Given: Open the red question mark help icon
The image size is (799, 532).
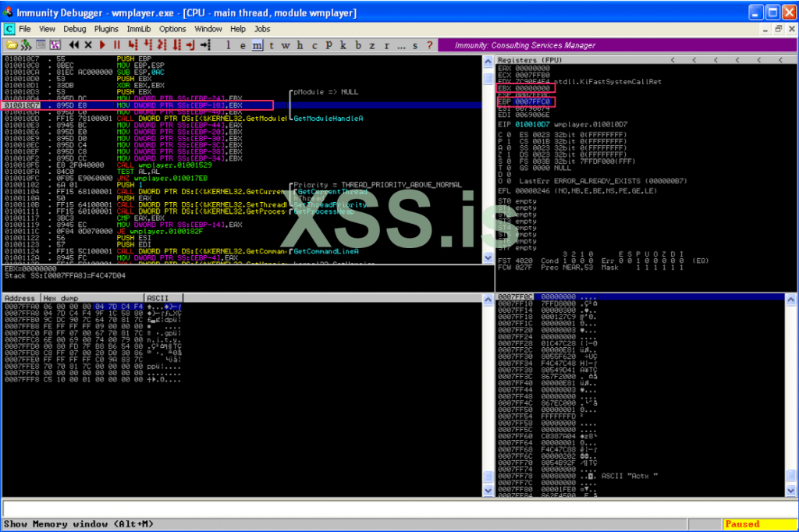Looking at the screenshot, I should tap(428, 45).
